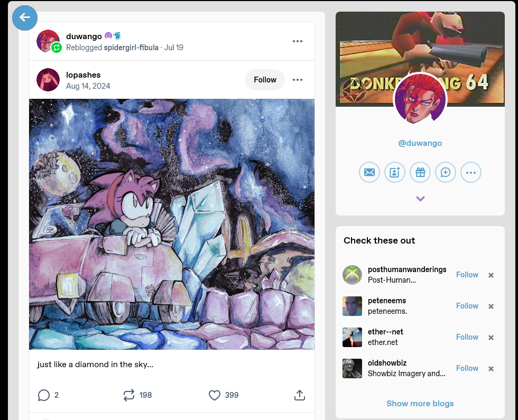Open the duwango reblog header options menu
The image size is (518, 420).
[x=298, y=41]
